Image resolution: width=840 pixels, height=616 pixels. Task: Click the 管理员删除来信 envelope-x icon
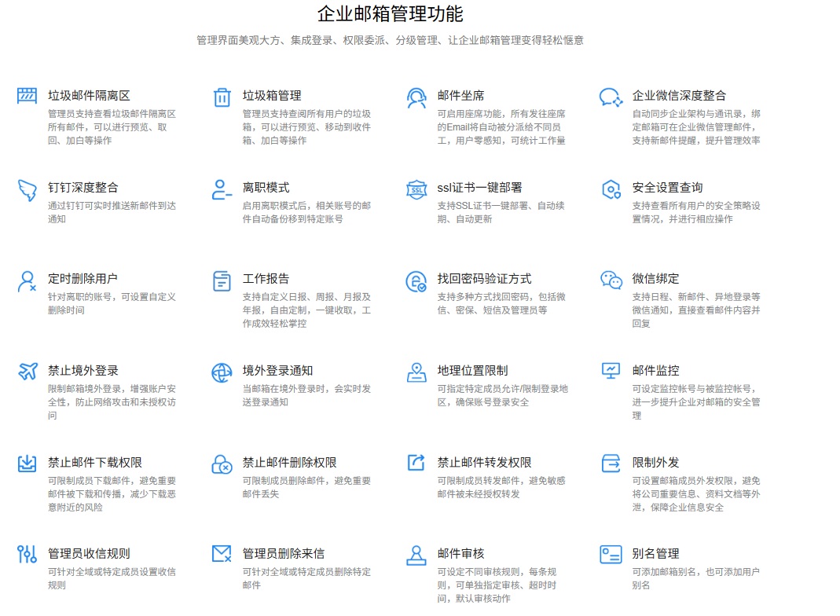(x=222, y=553)
